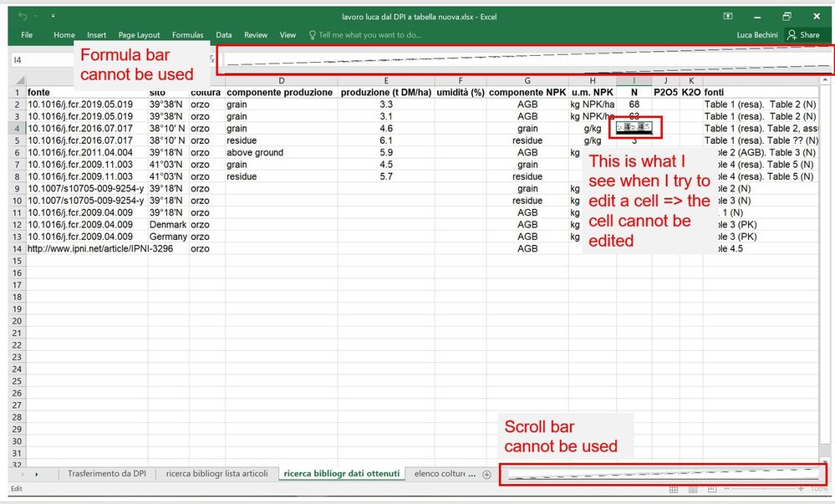Viewport: 835px width, 504px height.
Task: Click the Insert Function (fx) icon
Action: click(213, 59)
